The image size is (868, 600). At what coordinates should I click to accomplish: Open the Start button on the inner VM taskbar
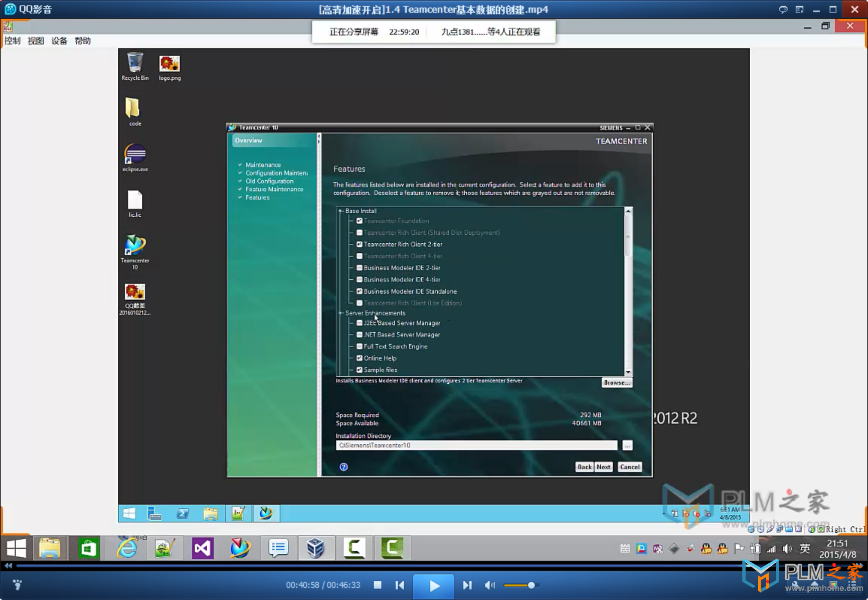(129, 513)
